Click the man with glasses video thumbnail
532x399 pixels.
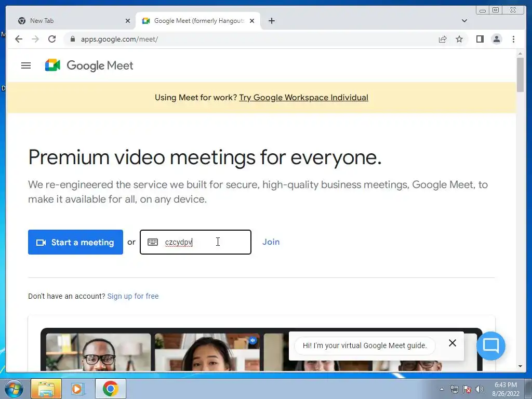click(98, 352)
